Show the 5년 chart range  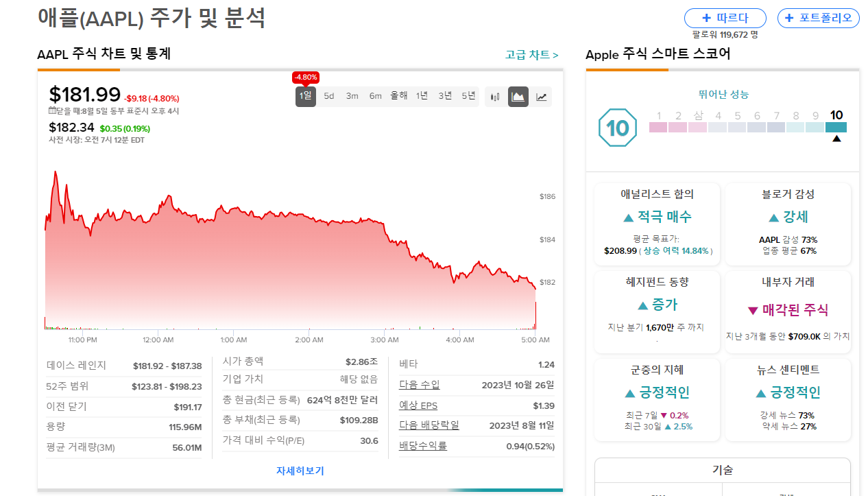(x=469, y=96)
